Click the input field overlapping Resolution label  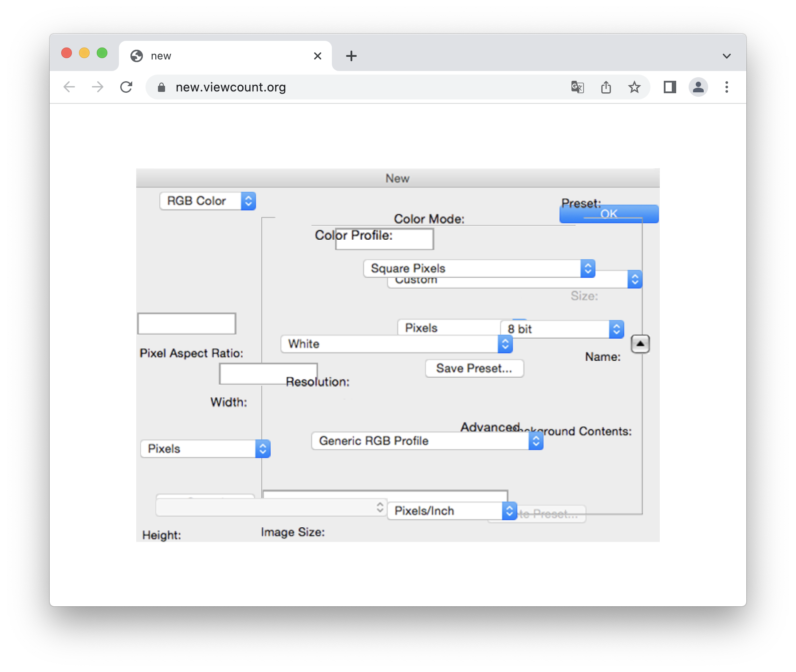coord(268,374)
